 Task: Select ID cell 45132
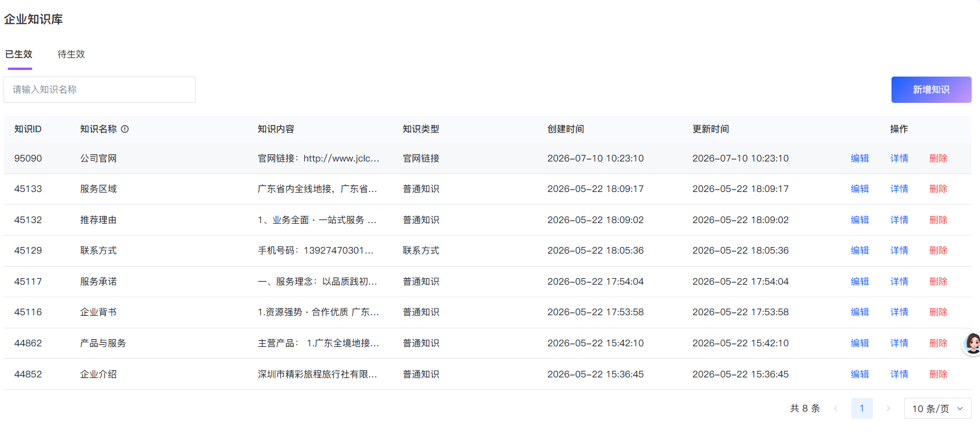tap(28, 220)
